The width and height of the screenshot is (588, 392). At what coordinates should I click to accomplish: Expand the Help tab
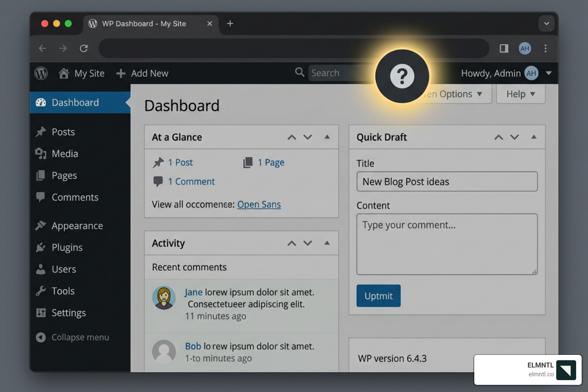tap(521, 94)
